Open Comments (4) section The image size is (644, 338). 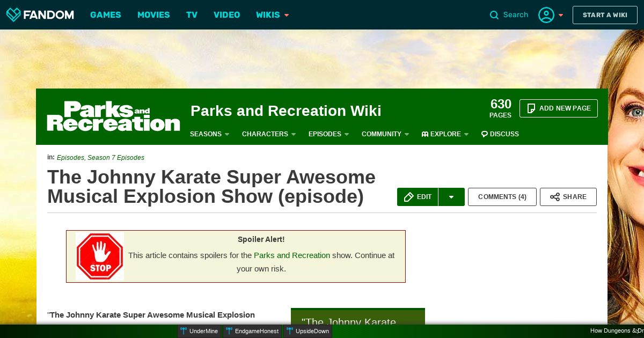pyautogui.click(x=502, y=197)
